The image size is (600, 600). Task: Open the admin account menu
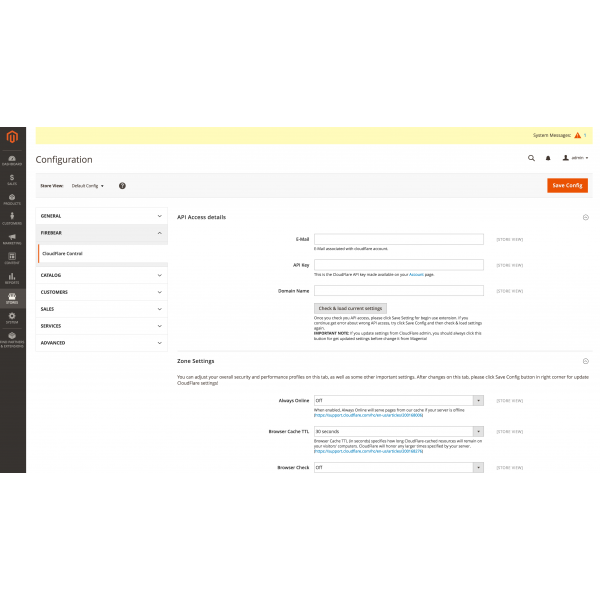coord(575,158)
